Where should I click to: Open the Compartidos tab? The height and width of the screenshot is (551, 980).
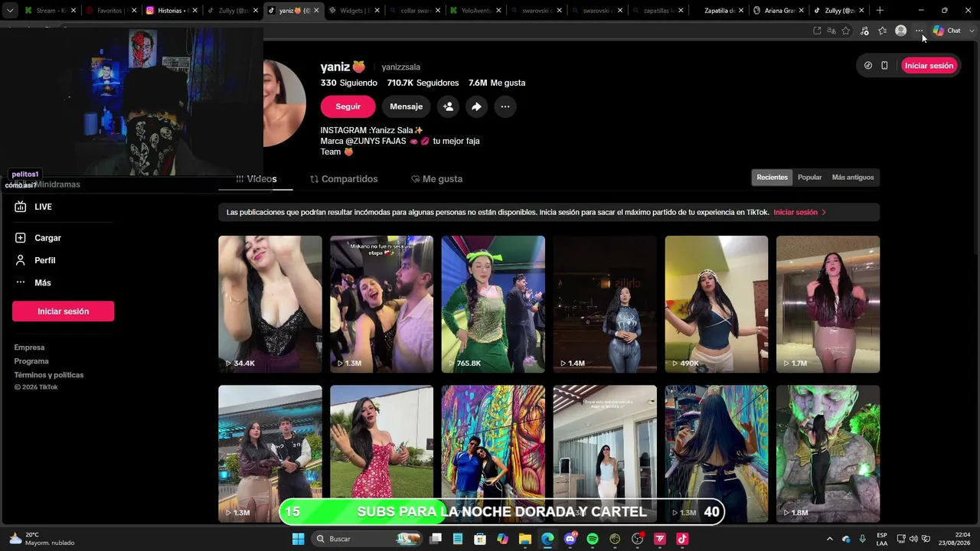(x=344, y=179)
